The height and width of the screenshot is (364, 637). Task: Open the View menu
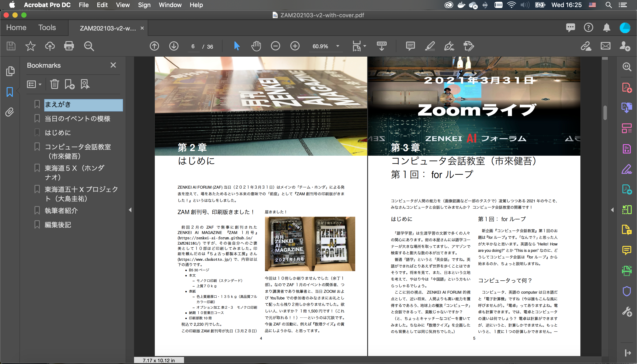pos(123,5)
